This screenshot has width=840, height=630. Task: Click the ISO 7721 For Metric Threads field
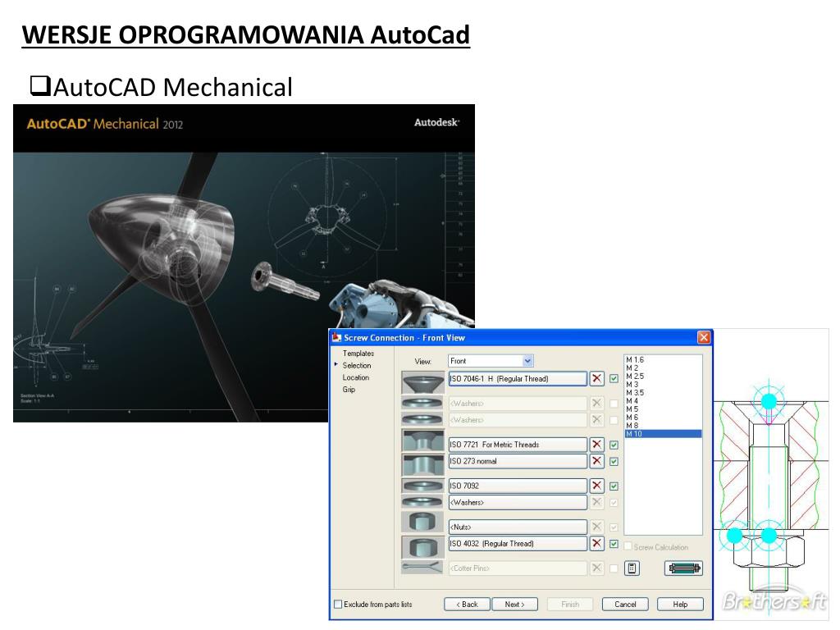(518, 444)
